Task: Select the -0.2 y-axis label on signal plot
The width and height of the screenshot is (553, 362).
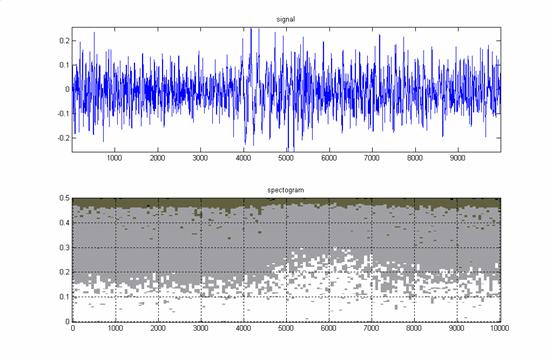Action: [x=63, y=138]
